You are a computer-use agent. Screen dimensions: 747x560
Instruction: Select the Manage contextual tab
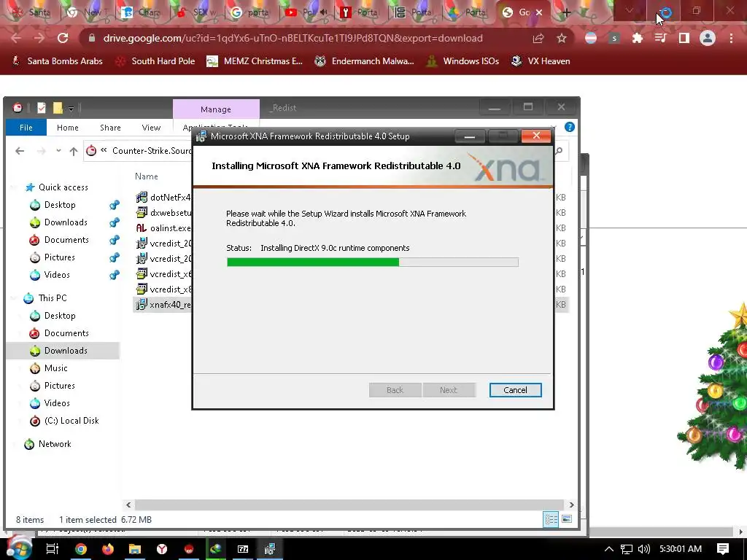click(216, 109)
